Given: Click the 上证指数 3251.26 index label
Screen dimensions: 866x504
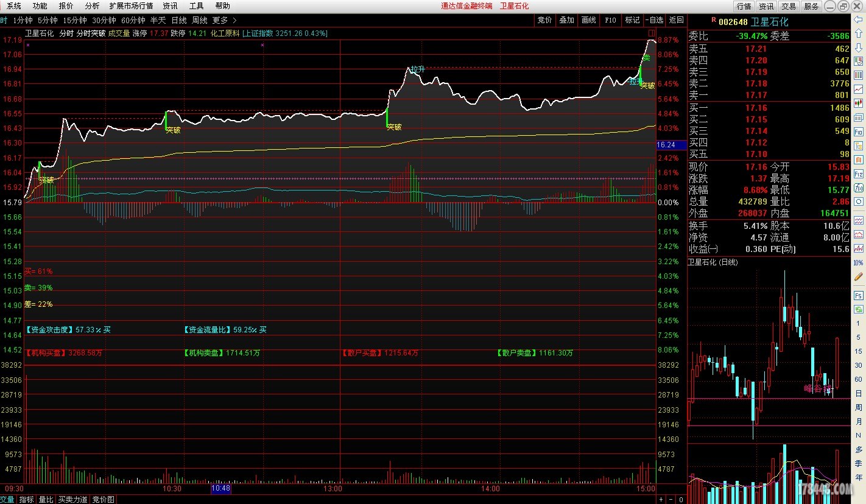Looking at the screenshot, I should (285, 33).
